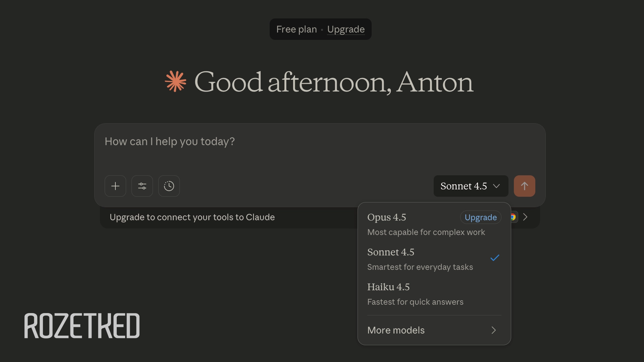The width and height of the screenshot is (644, 362).
Task: Click the ROZETKED watermark logo
Action: point(82,326)
